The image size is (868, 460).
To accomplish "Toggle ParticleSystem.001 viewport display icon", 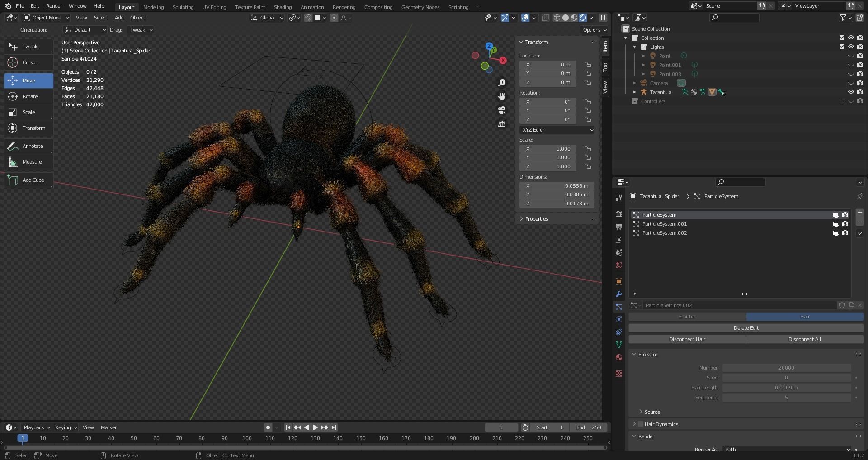I will click(x=836, y=224).
